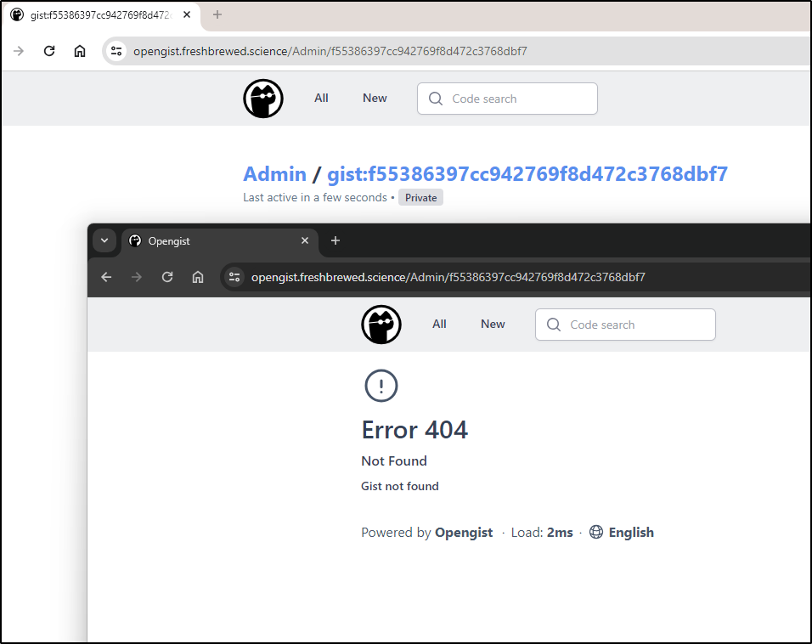Close the gist:f55386397 tab in the light browser

coord(187,14)
